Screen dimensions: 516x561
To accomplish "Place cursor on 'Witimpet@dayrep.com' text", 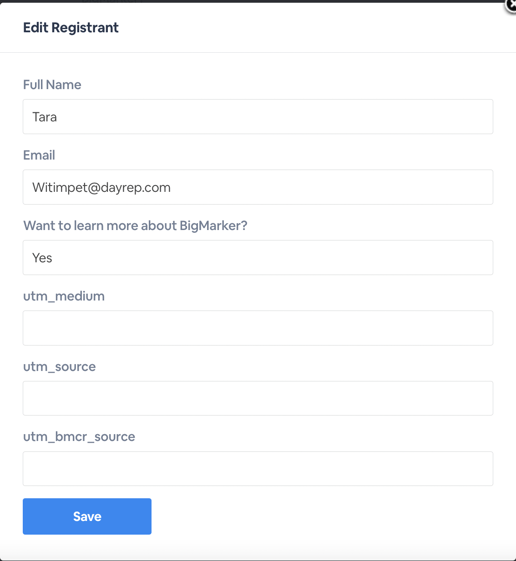I will (x=101, y=187).
